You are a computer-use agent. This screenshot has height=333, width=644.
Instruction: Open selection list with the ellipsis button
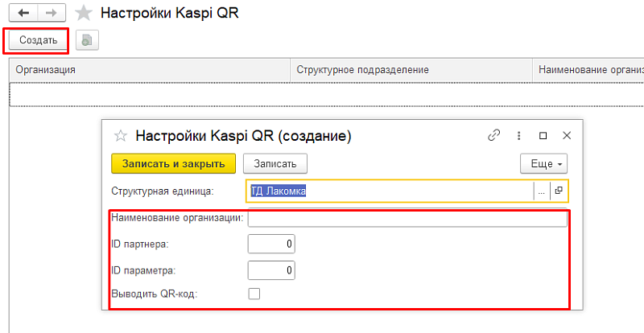click(x=542, y=191)
